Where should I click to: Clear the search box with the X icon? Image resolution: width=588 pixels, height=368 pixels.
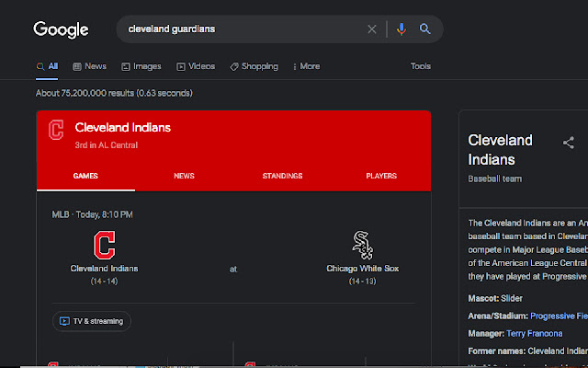[x=371, y=29]
